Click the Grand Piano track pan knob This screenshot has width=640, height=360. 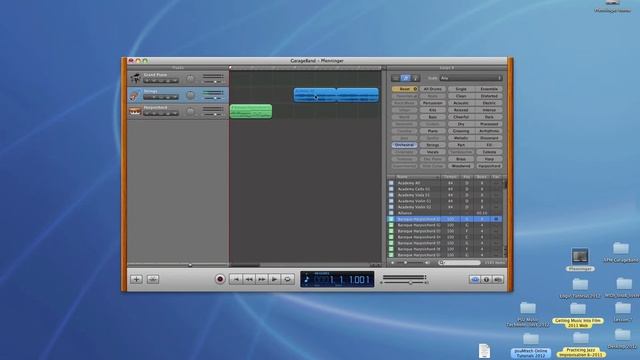[x=190, y=78]
